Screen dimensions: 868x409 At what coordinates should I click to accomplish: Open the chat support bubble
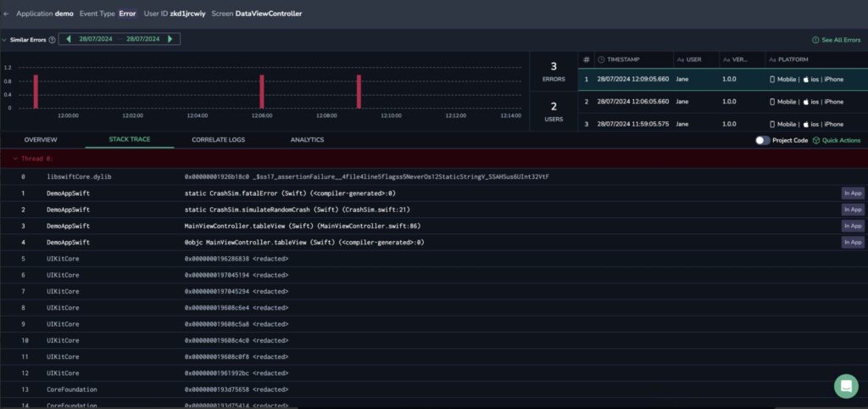pyautogui.click(x=846, y=386)
